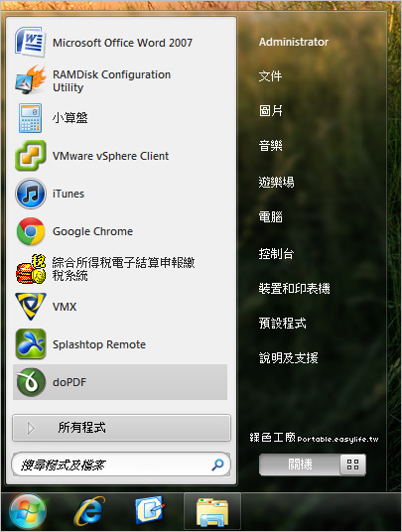Launch the VMX shield icon
Screen dimensions: 402x532
pos(30,307)
